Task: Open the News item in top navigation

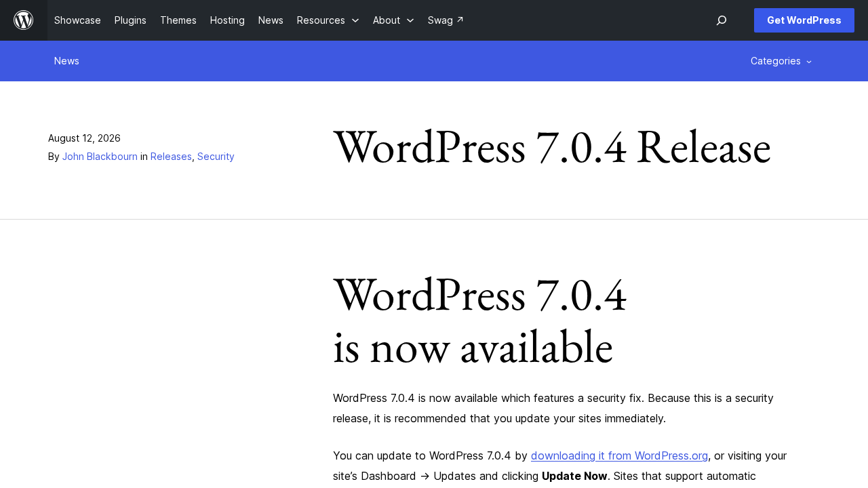Action: [271, 20]
